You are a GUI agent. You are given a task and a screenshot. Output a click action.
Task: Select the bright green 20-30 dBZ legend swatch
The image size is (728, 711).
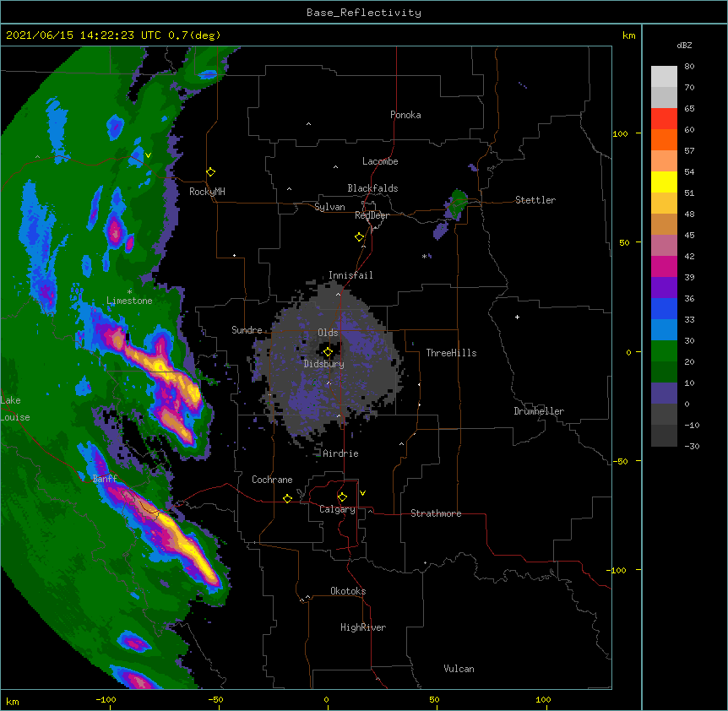tap(664, 351)
